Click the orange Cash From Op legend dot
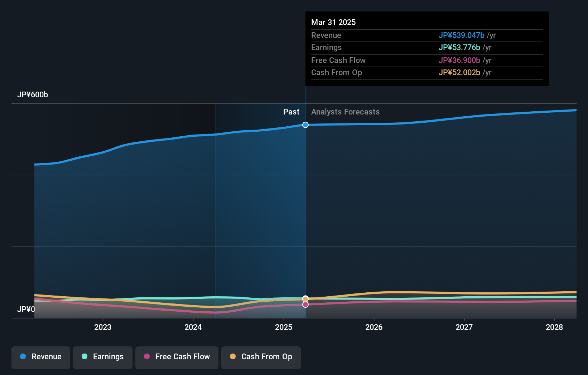588x375 pixels. click(x=233, y=356)
